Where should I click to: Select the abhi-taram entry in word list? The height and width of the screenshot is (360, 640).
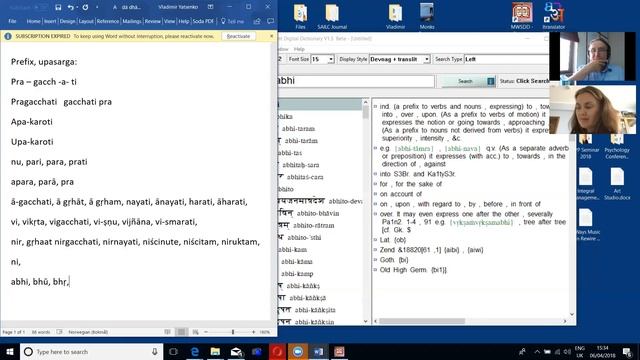(x=298, y=129)
